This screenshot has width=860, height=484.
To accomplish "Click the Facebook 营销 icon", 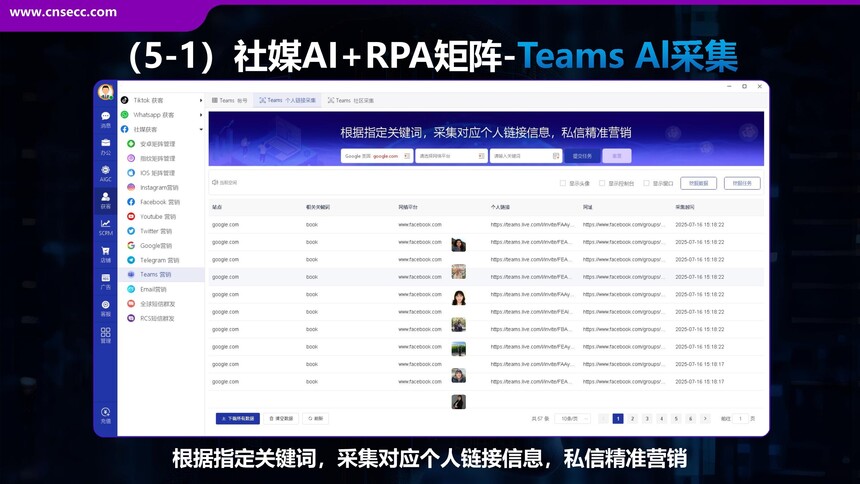I will tap(131, 202).
